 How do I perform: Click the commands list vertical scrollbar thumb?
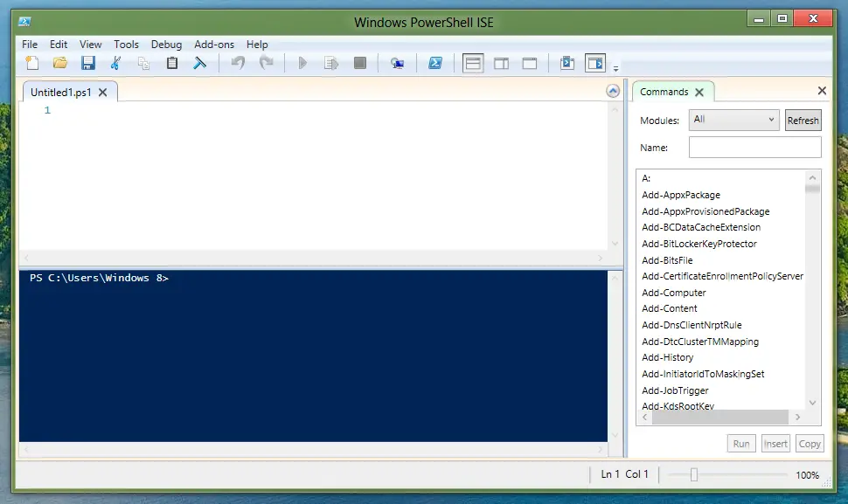[x=812, y=188]
